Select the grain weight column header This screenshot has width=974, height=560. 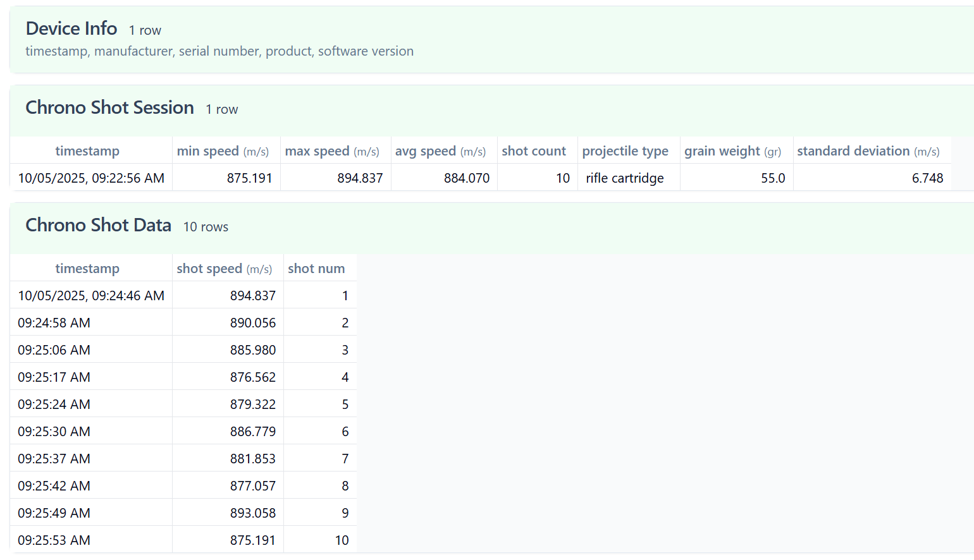tap(732, 151)
